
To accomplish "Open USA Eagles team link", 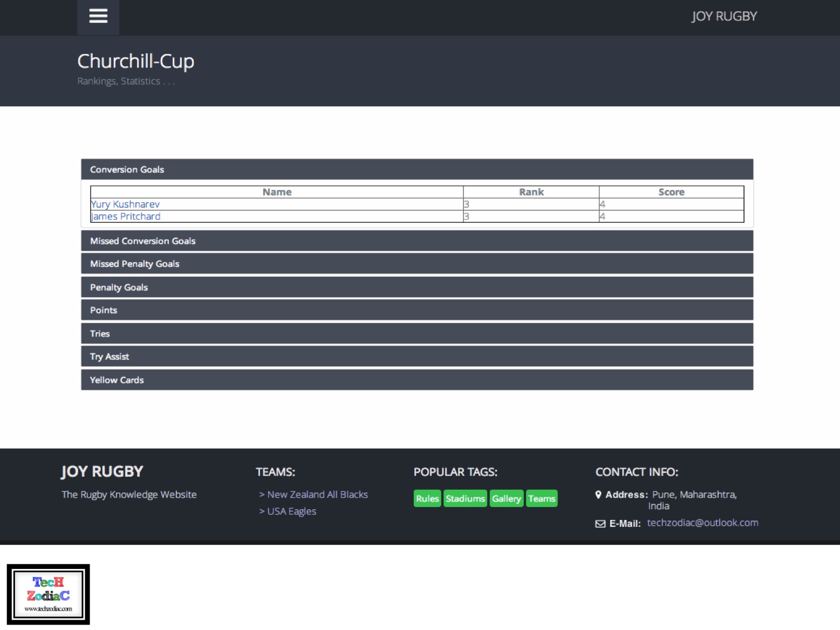I will (291, 511).
